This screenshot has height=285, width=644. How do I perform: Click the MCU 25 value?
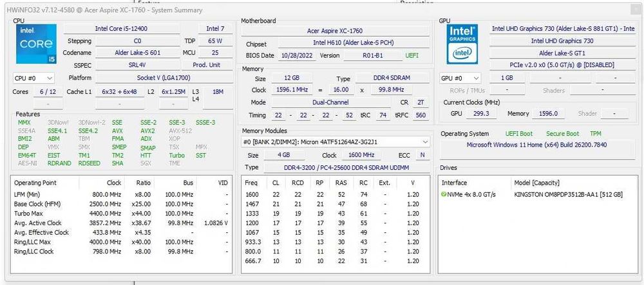click(x=215, y=53)
